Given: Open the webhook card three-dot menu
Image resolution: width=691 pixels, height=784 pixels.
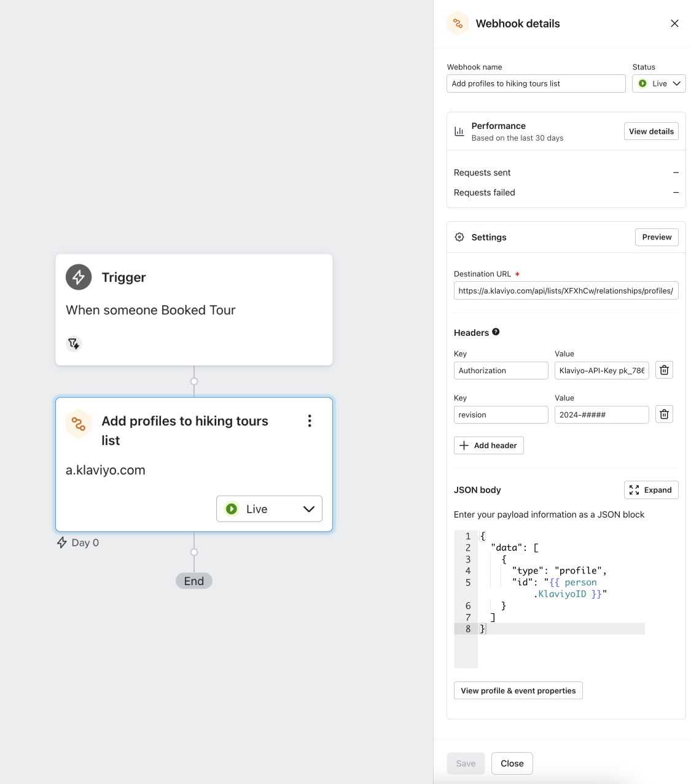Looking at the screenshot, I should click(310, 421).
